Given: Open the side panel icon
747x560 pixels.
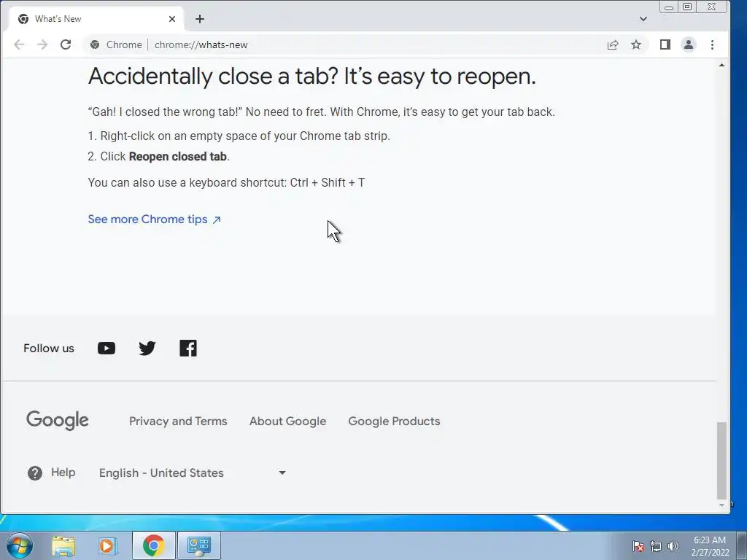Looking at the screenshot, I should click(x=665, y=44).
